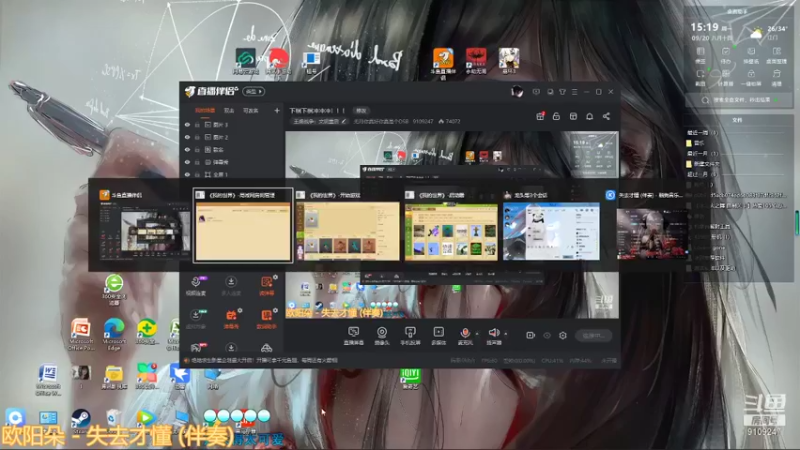
Task: Expand microphone options arrow
Action: [x=477, y=334]
